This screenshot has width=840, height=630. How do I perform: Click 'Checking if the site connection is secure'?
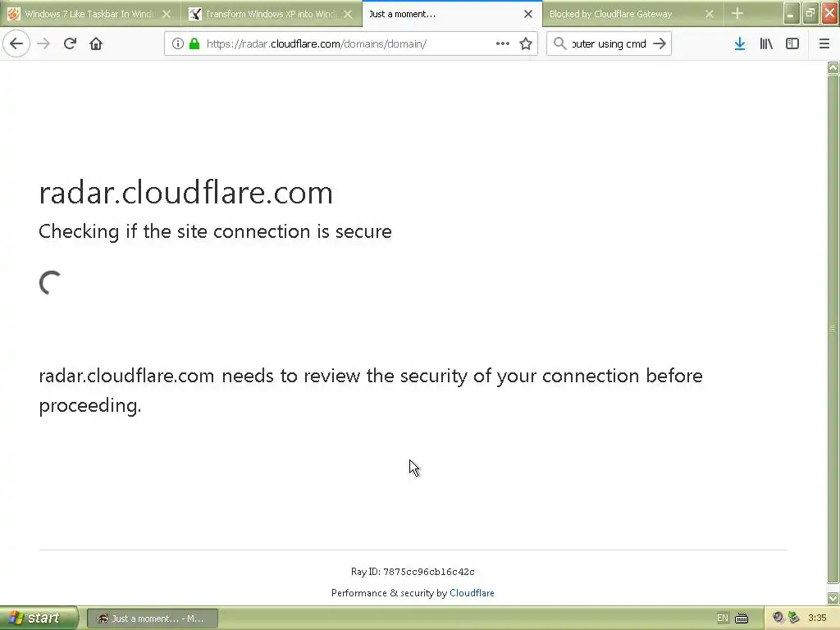216,231
